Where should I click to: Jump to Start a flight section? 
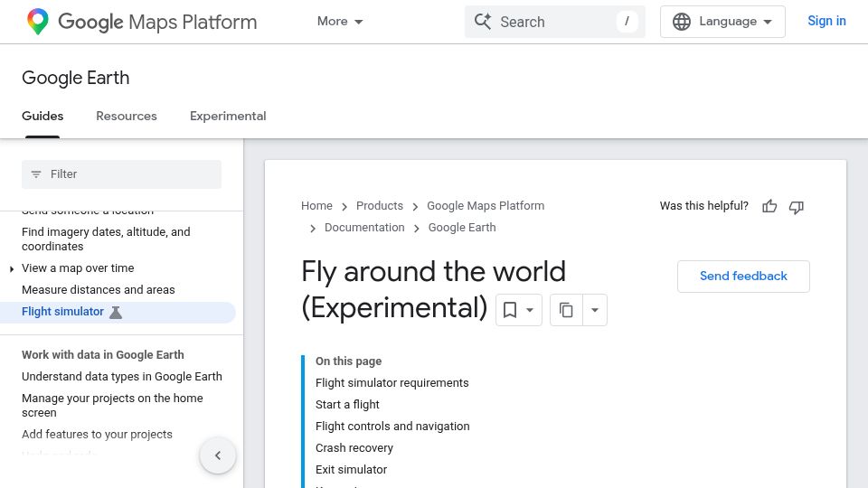tap(347, 405)
